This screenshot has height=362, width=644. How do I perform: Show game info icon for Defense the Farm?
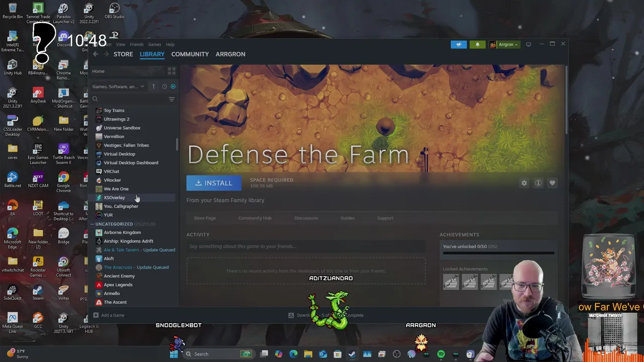pyautogui.click(x=538, y=183)
